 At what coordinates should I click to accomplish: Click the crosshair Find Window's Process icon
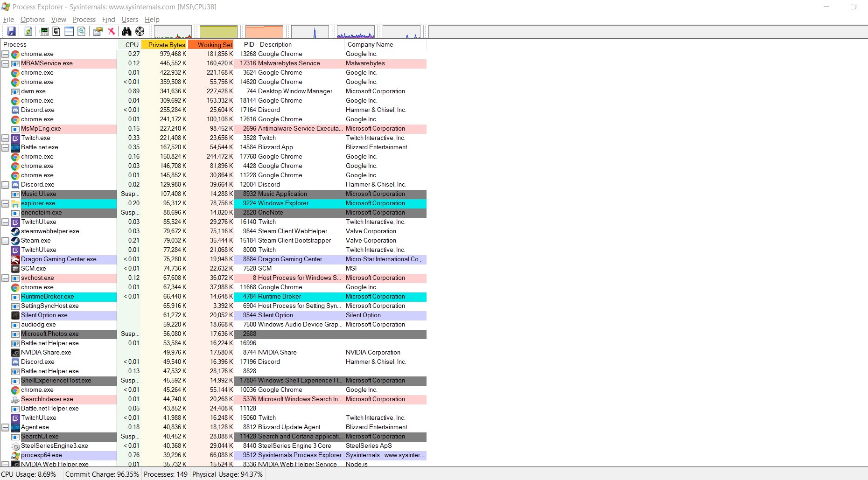(x=140, y=31)
